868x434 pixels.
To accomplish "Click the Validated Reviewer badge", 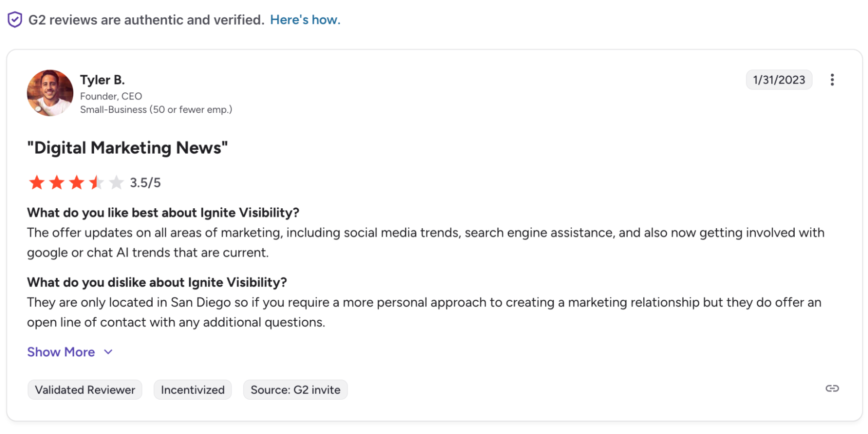I will click(x=85, y=390).
